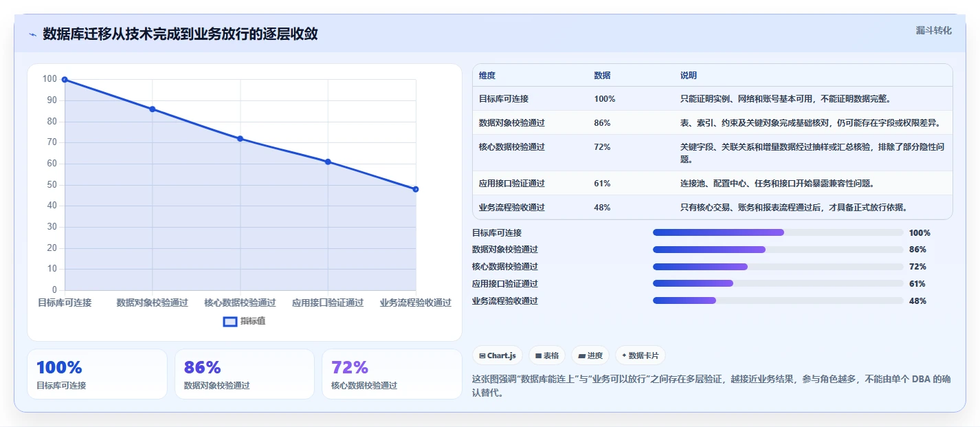980x427 pixels.
Task: Select the 72 data point on the line chart
Action: point(240,139)
